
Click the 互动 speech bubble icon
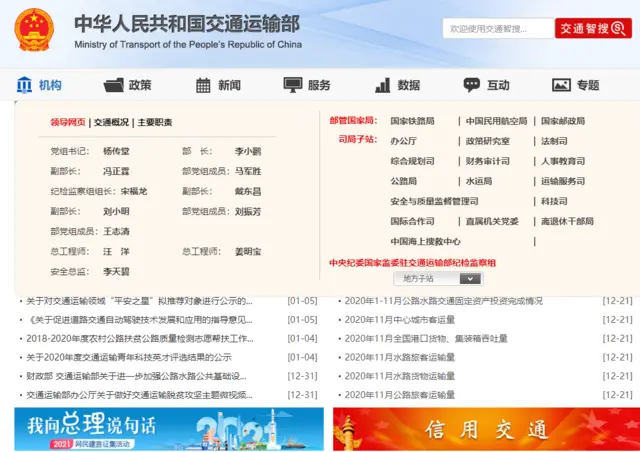pyautogui.click(x=471, y=85)
